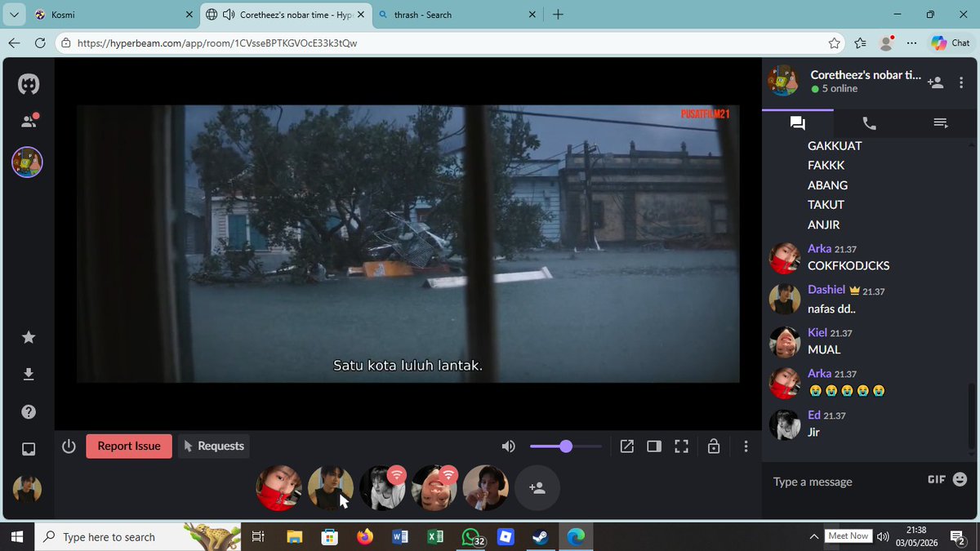Viewport: 980px width, 551px height.
Task: Open the GIF picker
Action: pyautogui.click(x=937, y=480)
